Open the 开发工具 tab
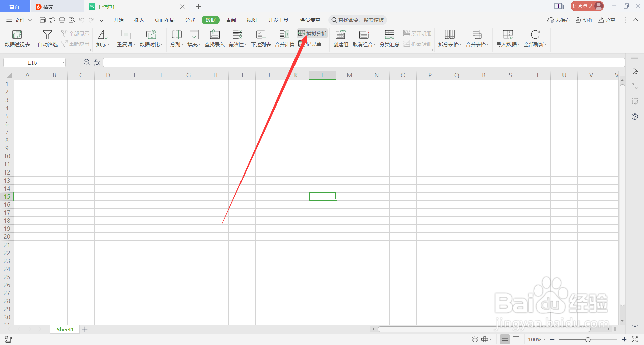Image resolution: width=644 pixels, height=345 pixels. click(278, 20)
